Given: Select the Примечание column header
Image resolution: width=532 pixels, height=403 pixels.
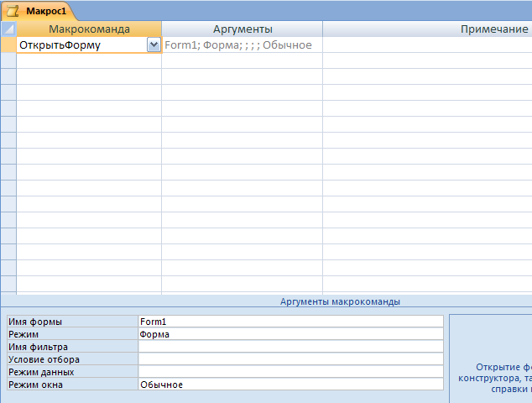Looking at the screenshot, I should [x=427, y=29].
